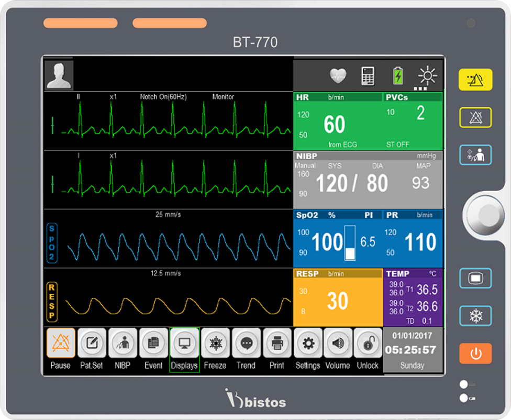View trend data via the Trend icon
The image size is (511, 420).
click(x=246, y=344)
